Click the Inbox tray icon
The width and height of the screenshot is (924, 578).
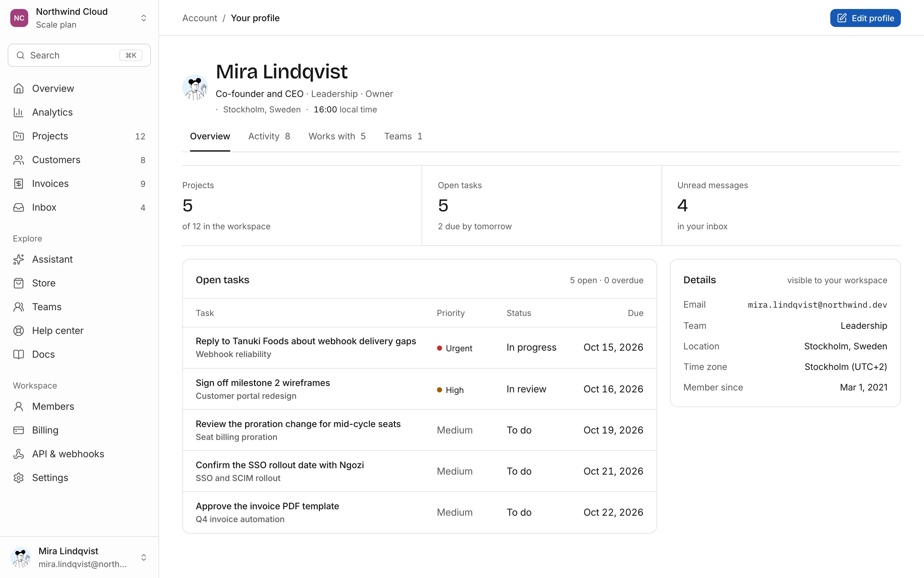coord(18,207)
